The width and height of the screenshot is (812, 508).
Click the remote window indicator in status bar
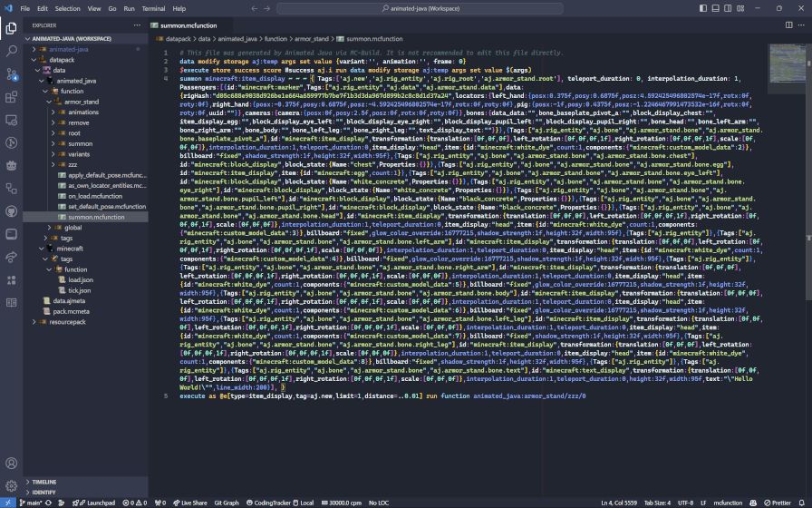pos(8,503)
